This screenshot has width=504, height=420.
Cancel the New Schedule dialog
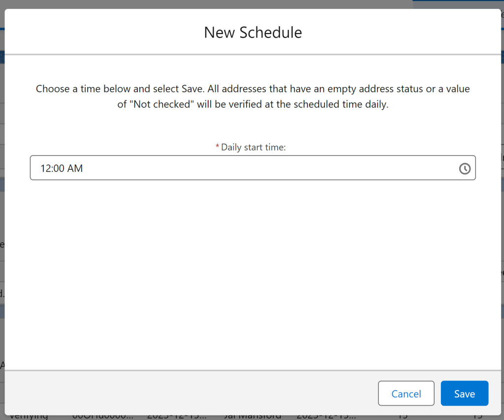406,393
